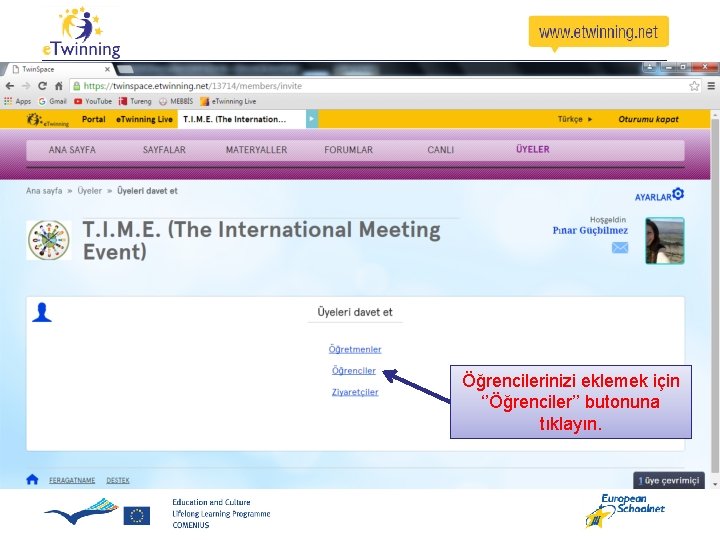Click the T.I.M.E. project title heading
The image size is (720, 540).
tap(262, 241)
